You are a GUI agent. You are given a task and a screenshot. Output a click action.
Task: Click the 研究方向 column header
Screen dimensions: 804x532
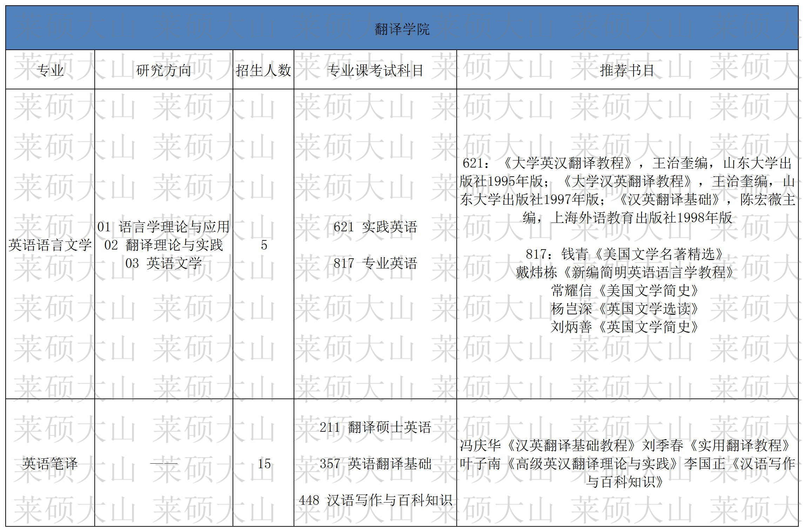pos(163,70)
